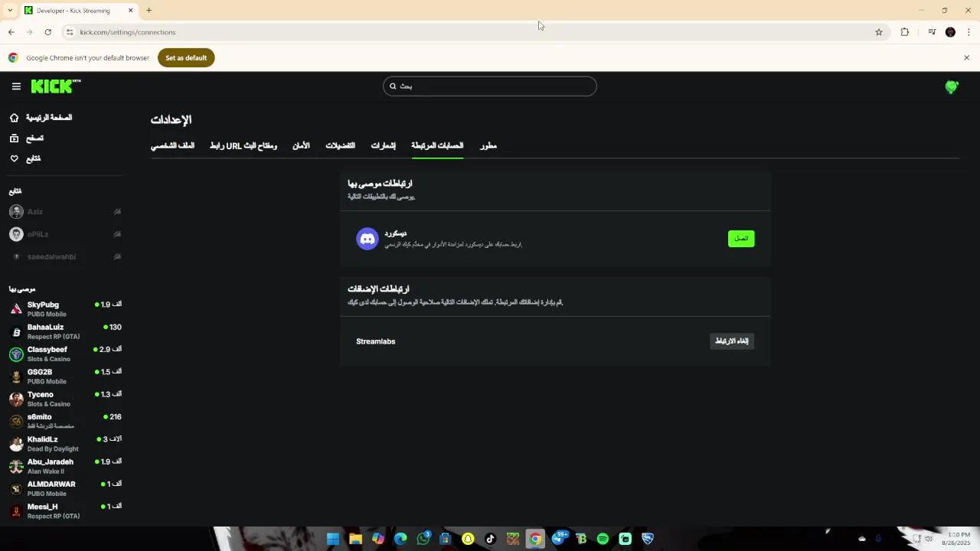
Task: Unlink Streamlabs with إلغاء الارتباط button
Action: [x=732, y=341]
